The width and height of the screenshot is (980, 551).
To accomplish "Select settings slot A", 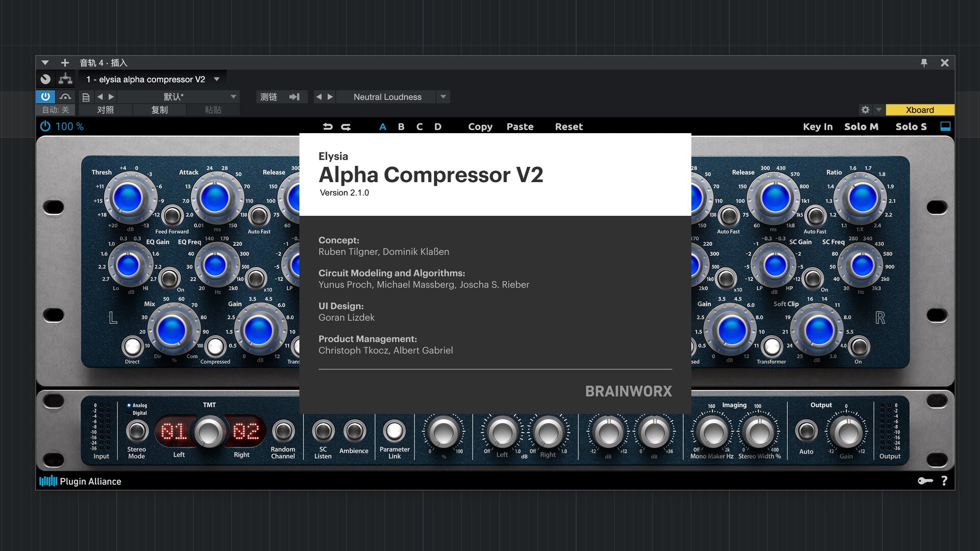I will pos(382,127).
